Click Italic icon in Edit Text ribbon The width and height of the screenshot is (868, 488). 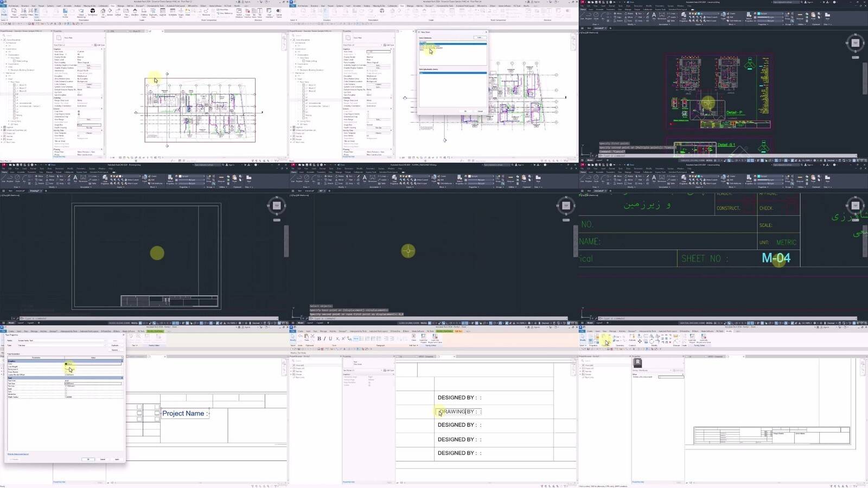[x=324, y=339]
